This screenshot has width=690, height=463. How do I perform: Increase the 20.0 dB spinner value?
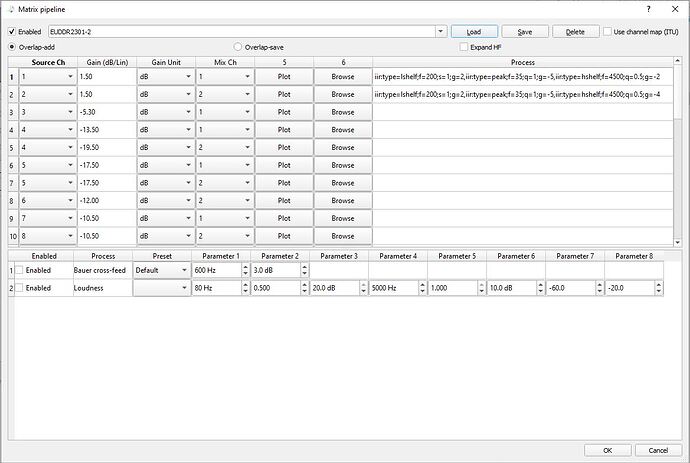[x=363, y=285]
